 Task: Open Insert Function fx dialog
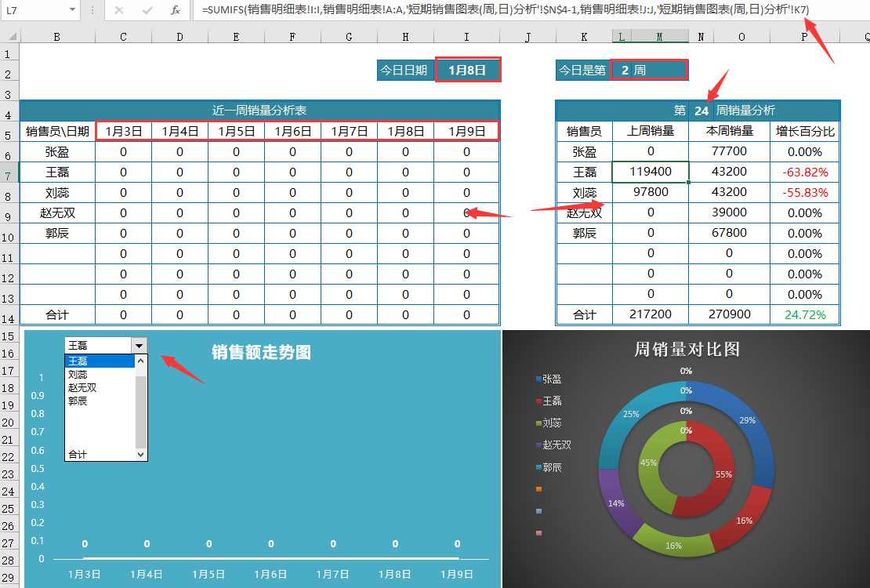(x=176, y=10)
